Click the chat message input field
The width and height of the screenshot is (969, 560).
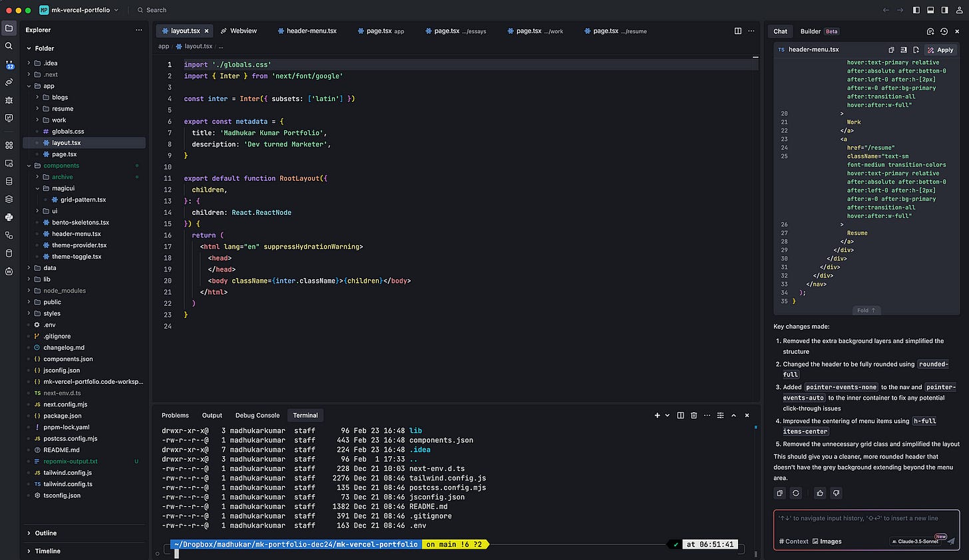tap(866, 522)
